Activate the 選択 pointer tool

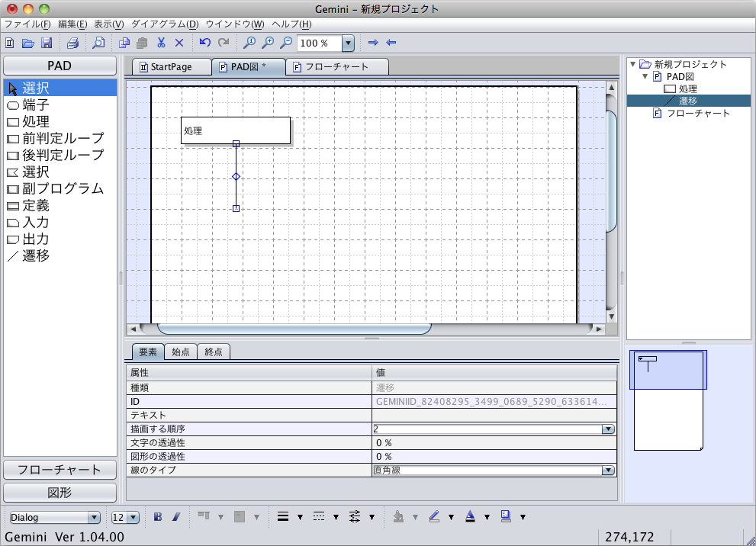[x=60, y=88]
